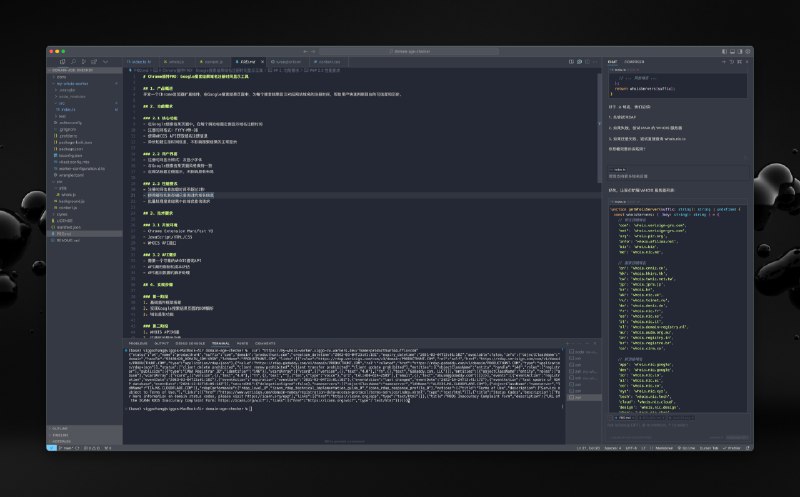Switch to content.css editor tab
The width and height of the screenshot is (800, 497).
(329, 62)
